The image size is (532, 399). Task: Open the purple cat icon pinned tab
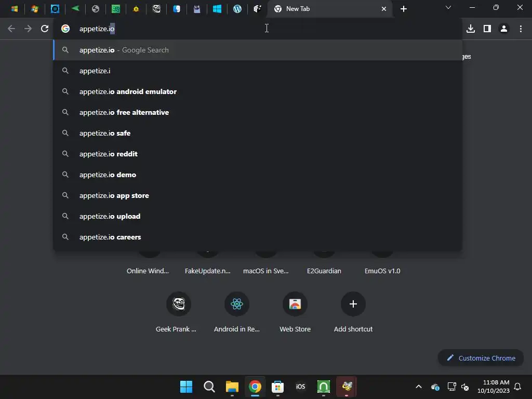197,9
